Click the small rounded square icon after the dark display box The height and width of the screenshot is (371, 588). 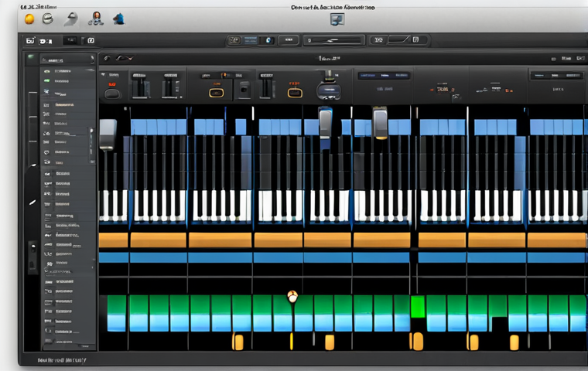[91, 40]
